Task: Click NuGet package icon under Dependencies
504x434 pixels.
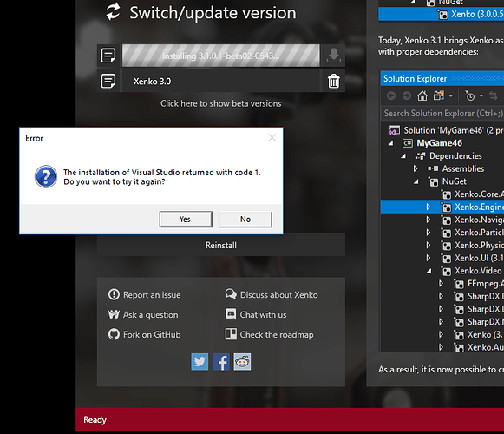Action: click(x=433, y=181)
